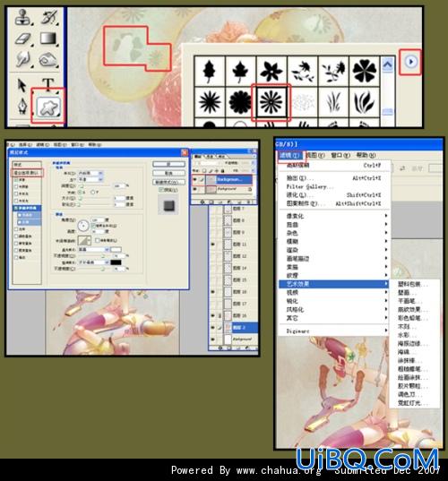The width and height of the screenshot is (448, 481).
Task: Select the Path Selection arrow tool
Action: [x=22, y=85]
